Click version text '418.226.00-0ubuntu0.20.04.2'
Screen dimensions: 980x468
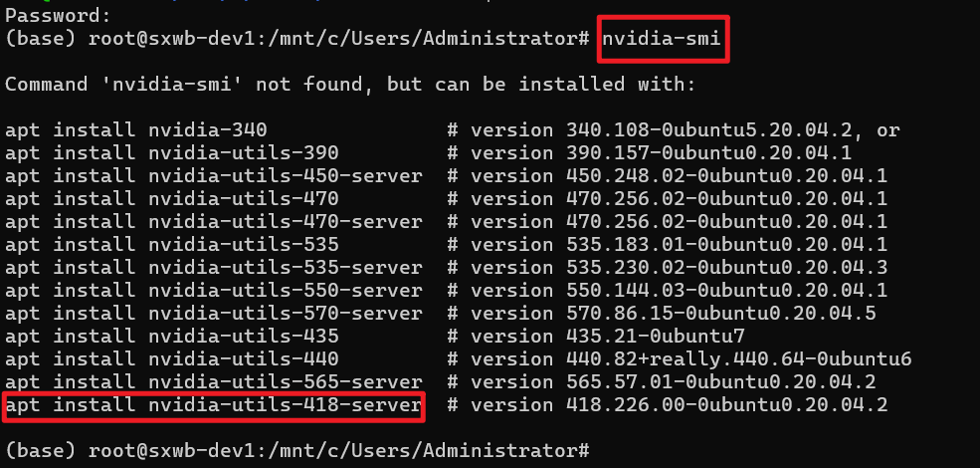coord(727,405)
